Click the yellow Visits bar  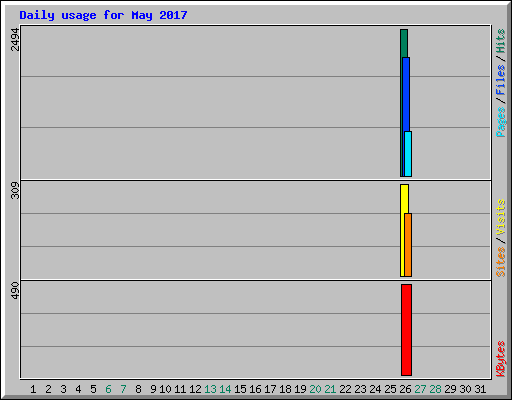[404, 199]
